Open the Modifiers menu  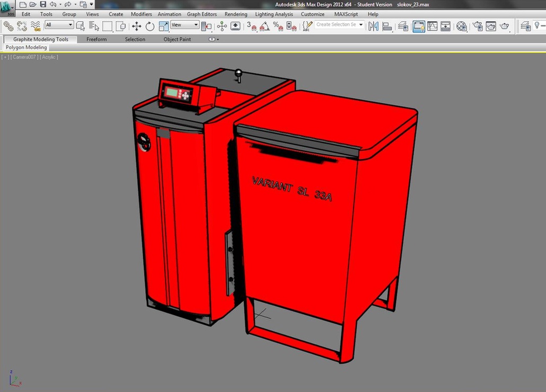point(141,14)
